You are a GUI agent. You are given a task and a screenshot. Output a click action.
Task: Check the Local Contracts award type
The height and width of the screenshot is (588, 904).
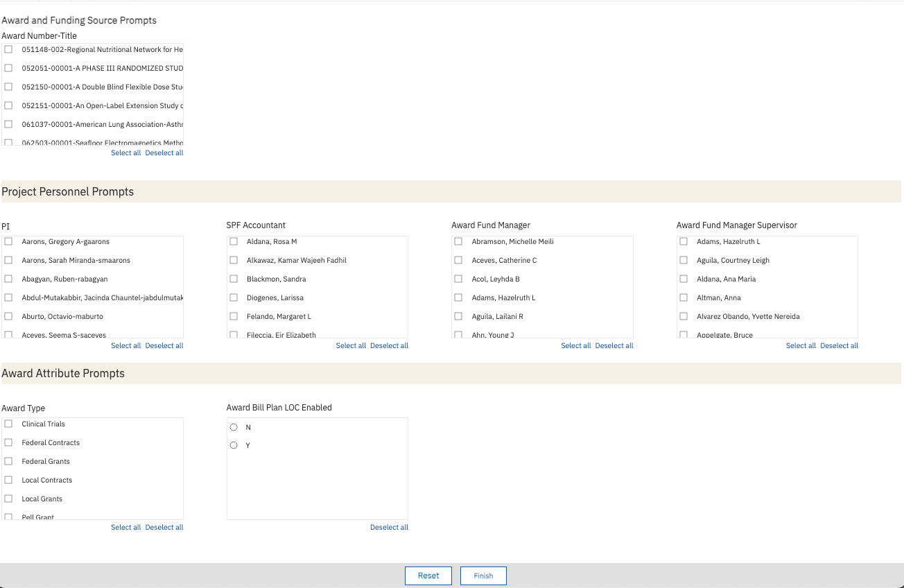(x=8, y=480)
